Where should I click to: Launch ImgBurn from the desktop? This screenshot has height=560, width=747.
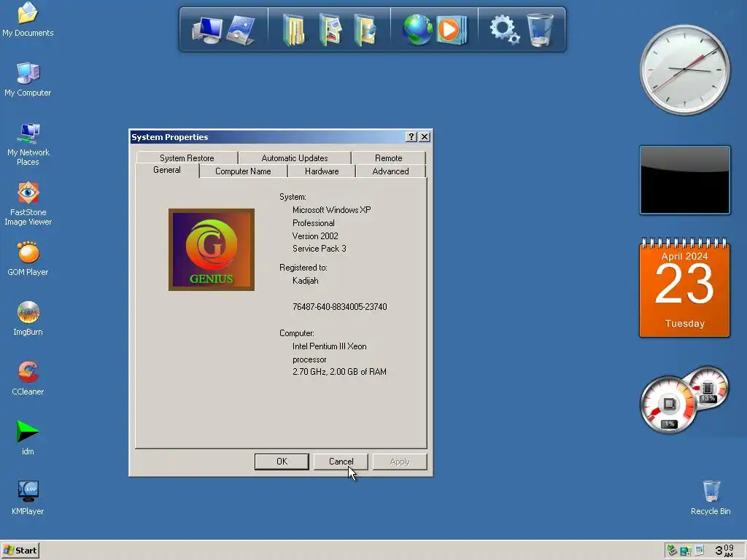(x=28, y=318)
